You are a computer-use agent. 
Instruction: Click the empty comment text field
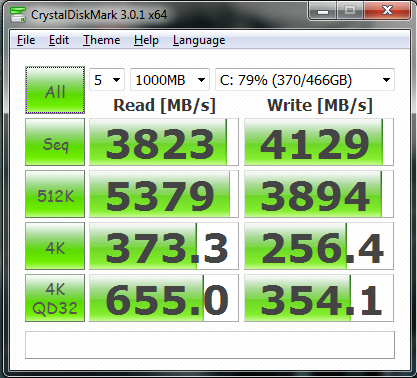click(210, 345)
